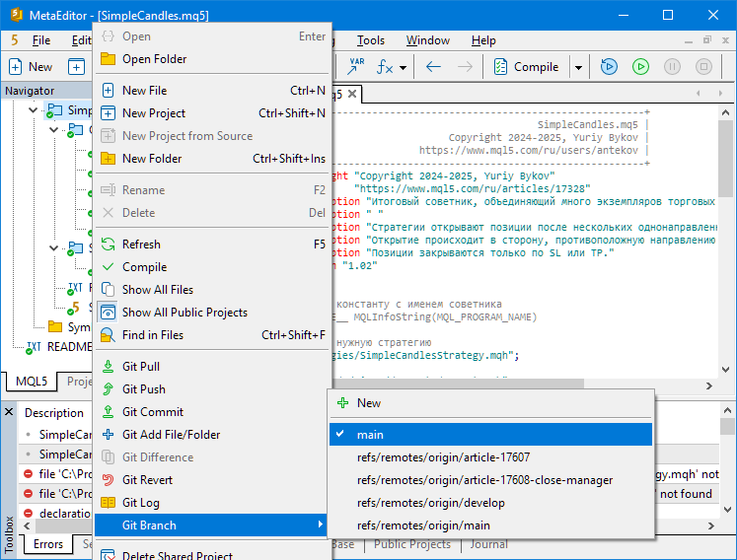Select New Folder menu entry
737x560 pixels.
[x=212, y=159]
